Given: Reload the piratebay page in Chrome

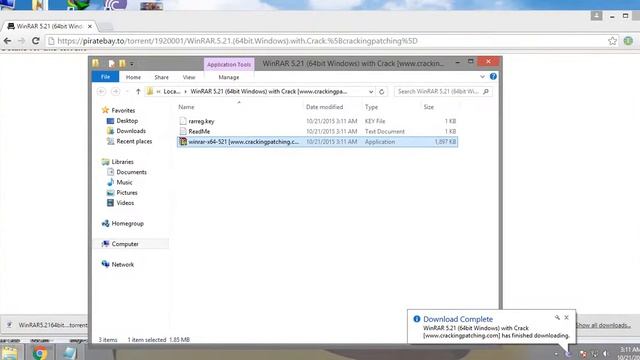Looking at the screenshot, I should coord(36,41).
